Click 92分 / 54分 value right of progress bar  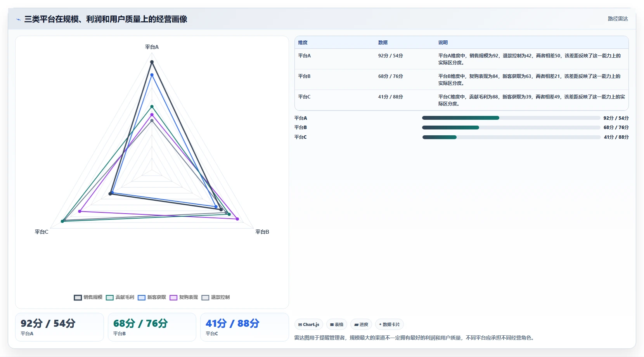pyautogui.click(x=616, y=118)
